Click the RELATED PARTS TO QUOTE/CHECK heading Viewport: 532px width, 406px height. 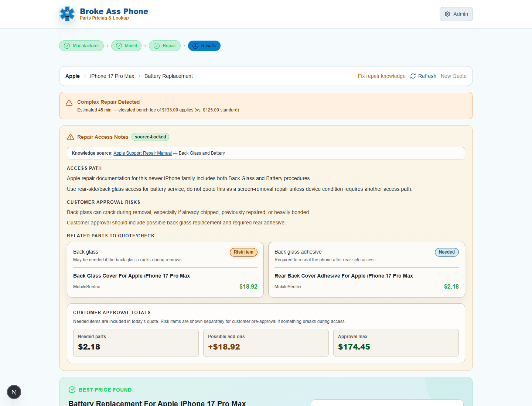111,236
